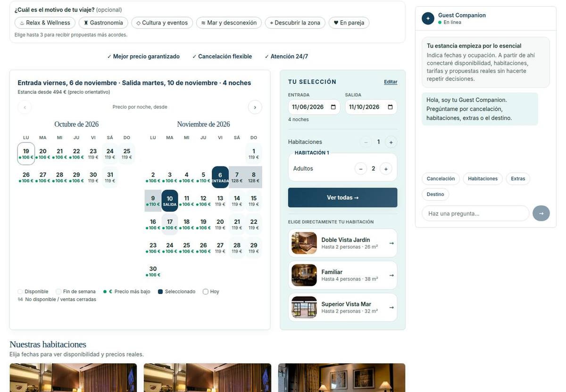The height and width of the screenshot is (392, 566).
Task: Choose the En pareja chip
Action: (349, 23)
